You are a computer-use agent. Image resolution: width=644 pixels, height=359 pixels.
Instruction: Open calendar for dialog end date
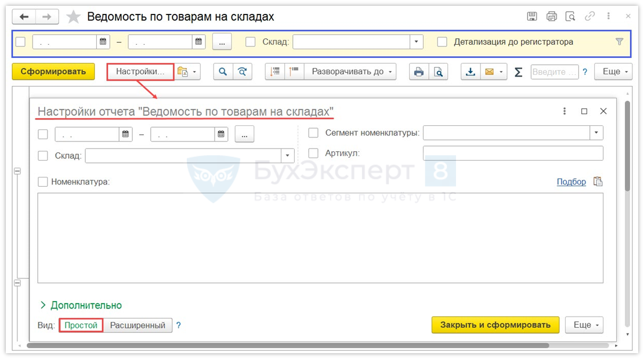pyautogui.click(x=221, y=134)
